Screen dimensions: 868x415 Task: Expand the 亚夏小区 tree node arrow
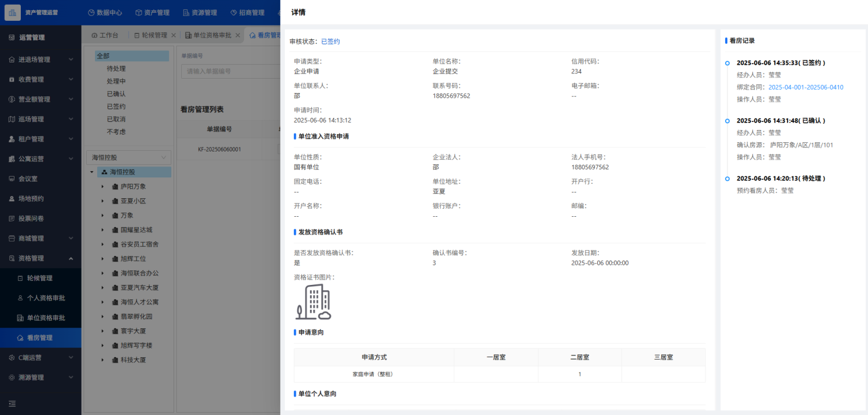pos(102,201)
